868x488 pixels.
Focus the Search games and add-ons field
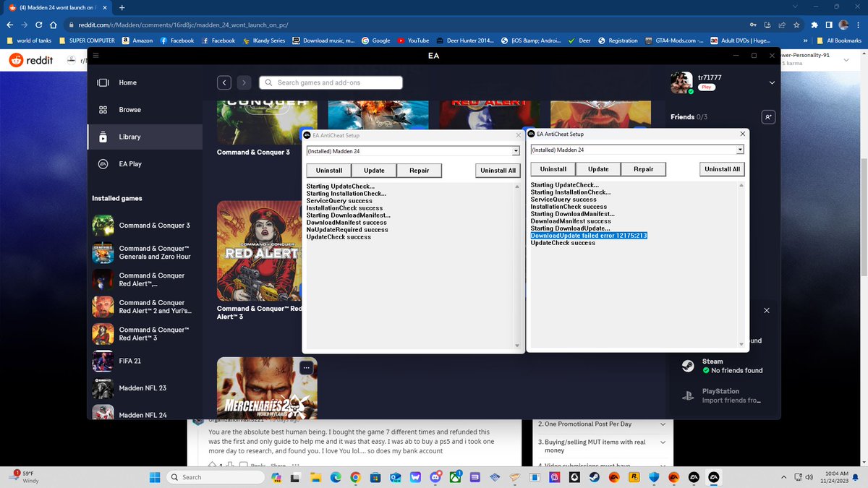[331, 82]
